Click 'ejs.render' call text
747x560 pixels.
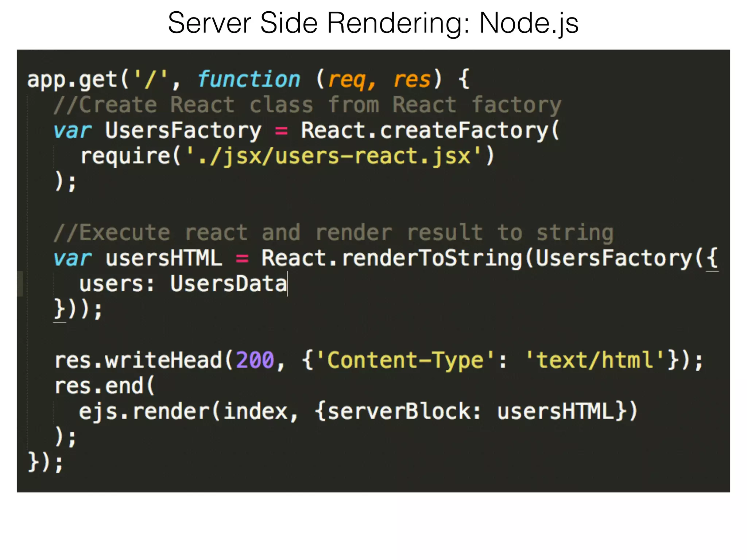click(x=144, y=412)
